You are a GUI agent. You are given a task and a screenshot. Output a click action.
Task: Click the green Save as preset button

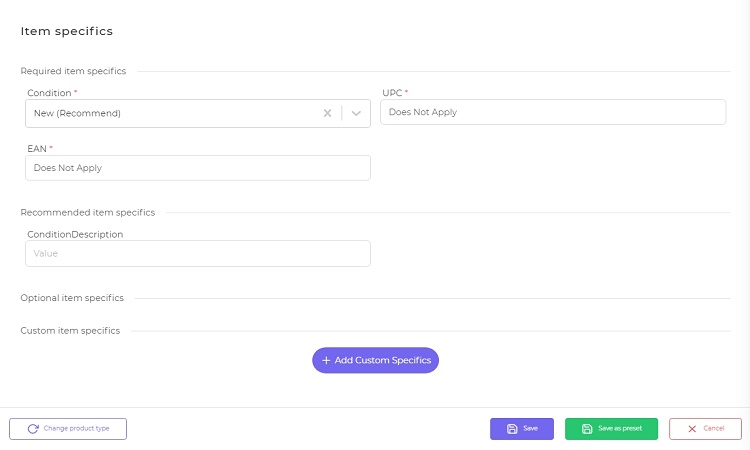click(x=611, y=429)
